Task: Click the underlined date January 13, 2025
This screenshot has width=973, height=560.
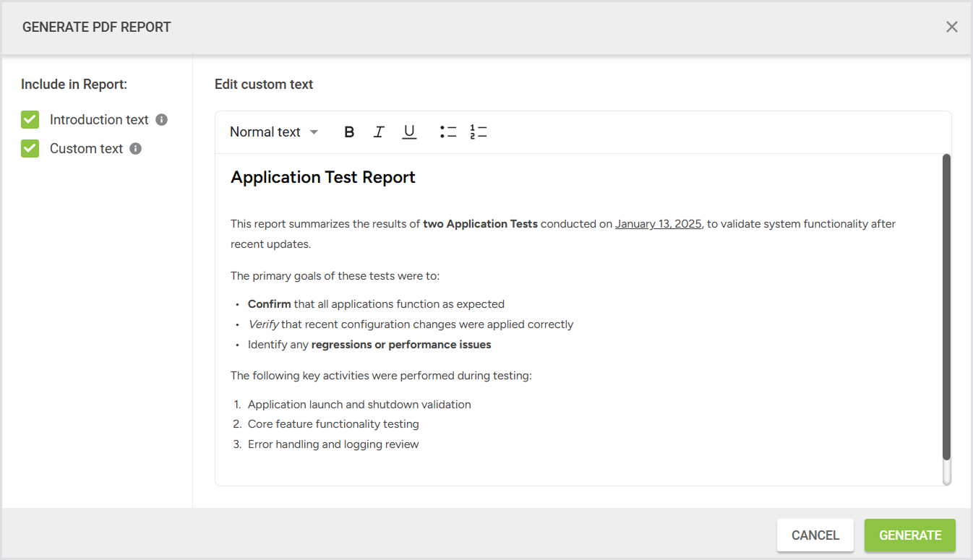Action: tap(658, 224)
